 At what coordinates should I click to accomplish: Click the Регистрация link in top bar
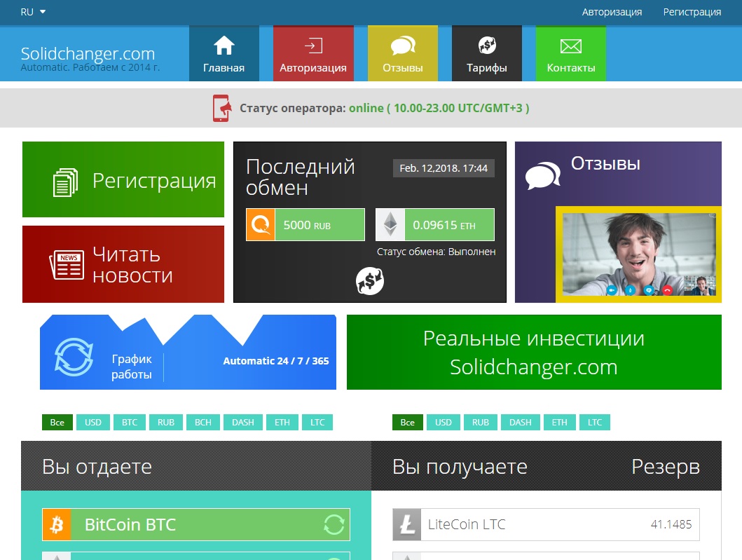tap(692, 13)
